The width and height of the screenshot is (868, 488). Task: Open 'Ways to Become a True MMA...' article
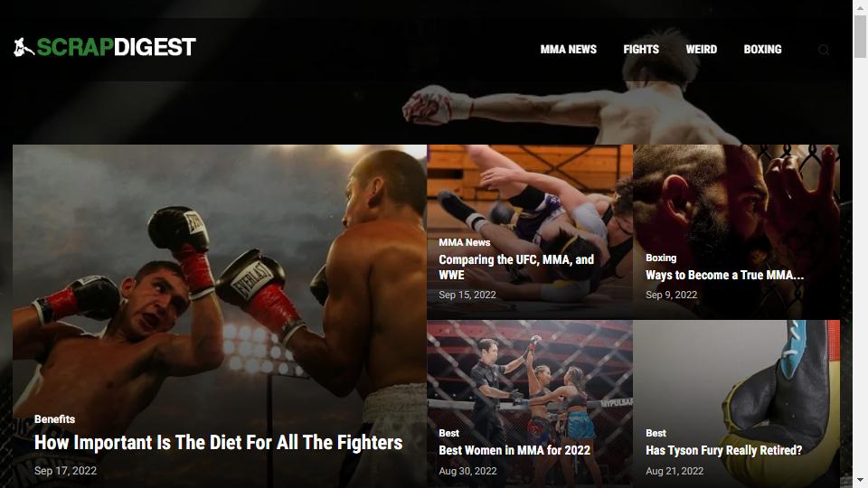tap(724, 275)
